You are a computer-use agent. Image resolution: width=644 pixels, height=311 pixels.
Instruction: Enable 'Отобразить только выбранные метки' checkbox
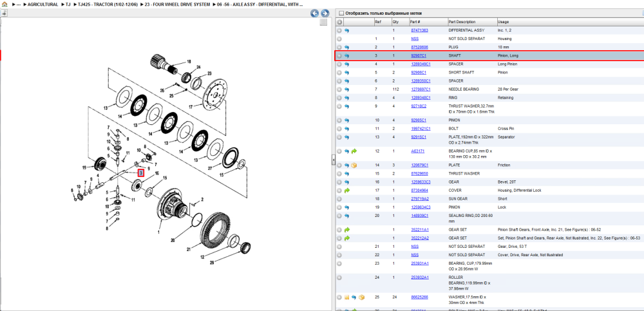click(341, 13)
